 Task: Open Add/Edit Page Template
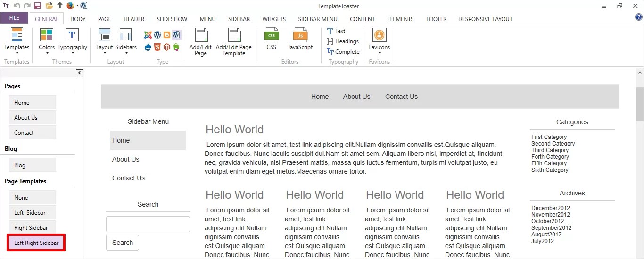(x=234, y=42)
